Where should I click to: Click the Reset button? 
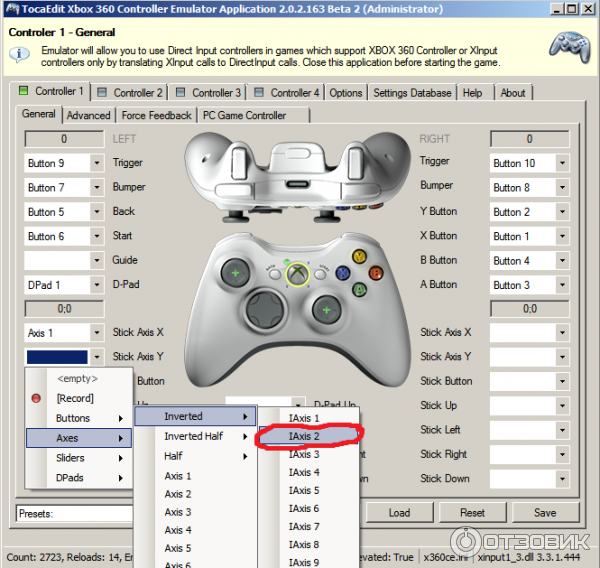(472, 513)
